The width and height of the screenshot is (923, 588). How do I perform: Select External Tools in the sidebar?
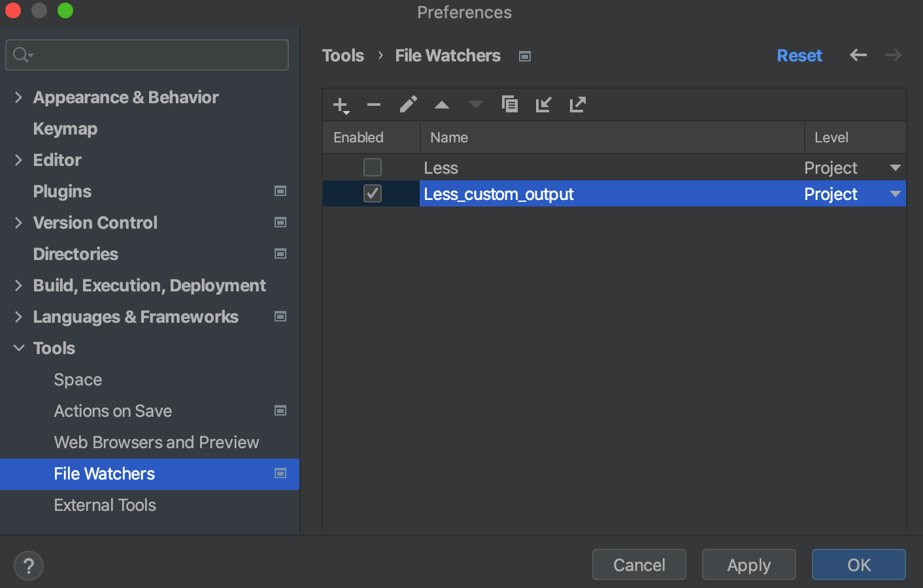[x=105, y=505]
